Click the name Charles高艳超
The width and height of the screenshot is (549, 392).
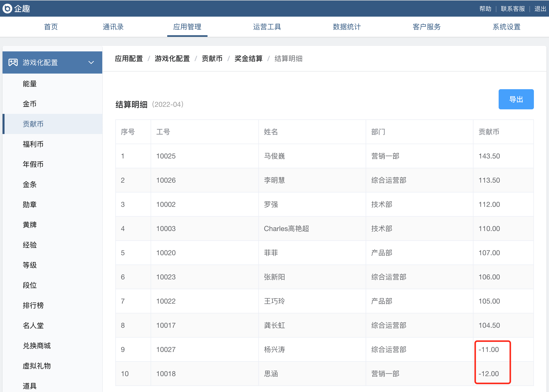(x=286, y=228)
